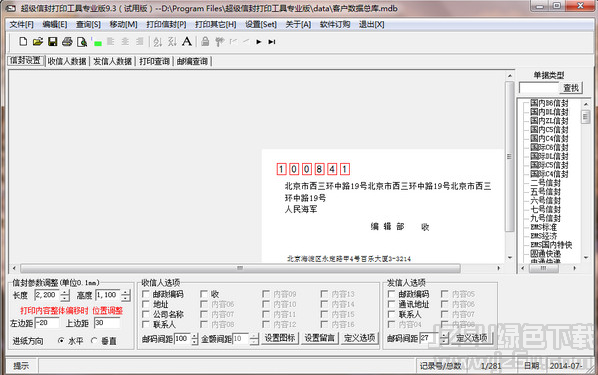Open the 编辑[E] menu
This screenshot has height=375, width=598.
click(x=55, y=24)
